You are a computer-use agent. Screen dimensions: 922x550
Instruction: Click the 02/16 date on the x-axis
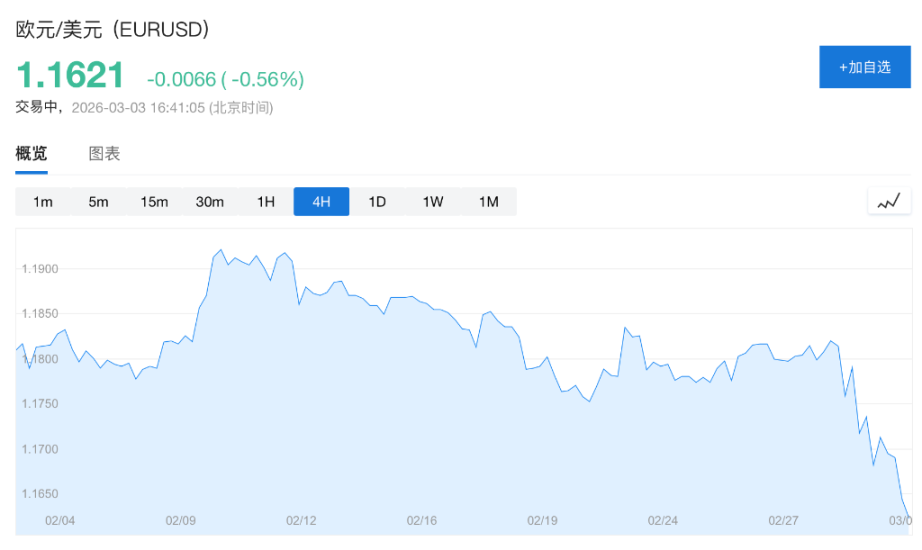tap(422, 521)
